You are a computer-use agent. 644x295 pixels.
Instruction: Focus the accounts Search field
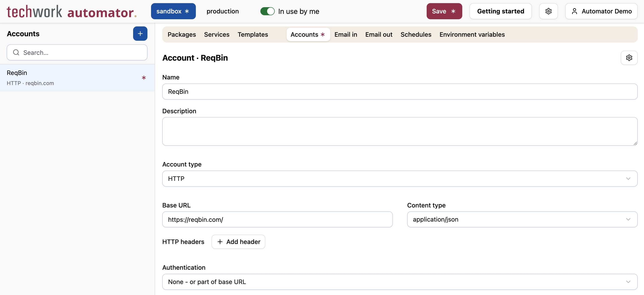(77, 52)
